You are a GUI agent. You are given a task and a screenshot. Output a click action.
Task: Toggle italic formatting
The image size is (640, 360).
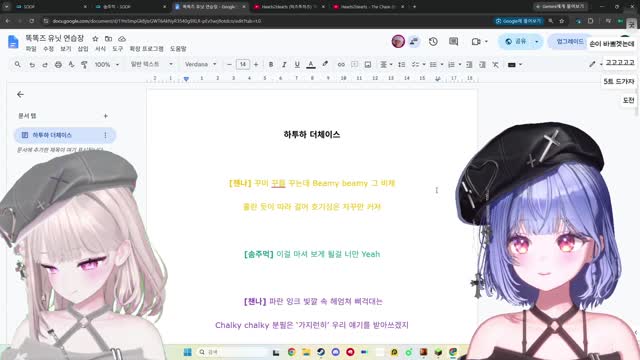(x=284, y=64)
